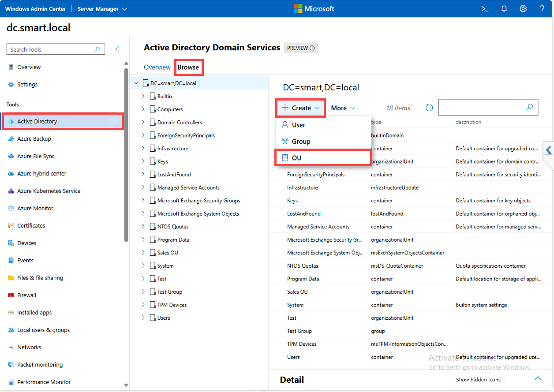
Task: Click the Events tool icon
Action: click(x=11, y=261)
